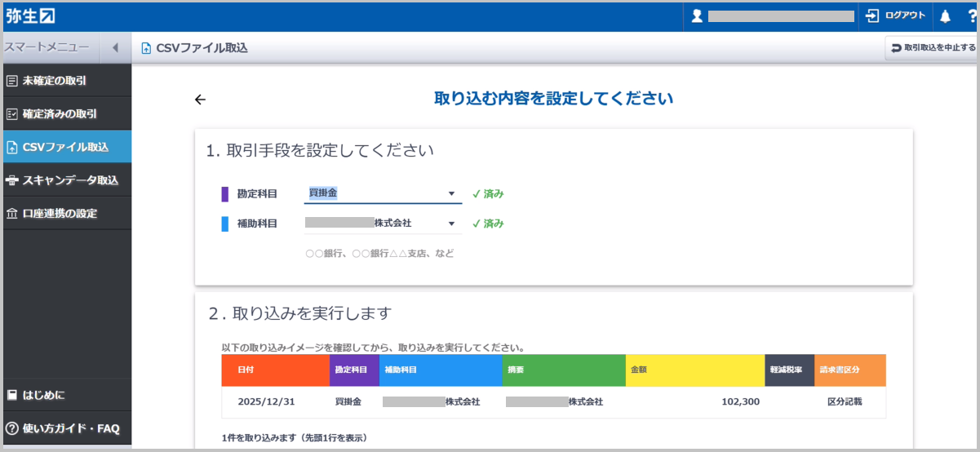The image size is (980, 452).
Task: Open 確定済みの取引 menu item
Action: [67, 113]
